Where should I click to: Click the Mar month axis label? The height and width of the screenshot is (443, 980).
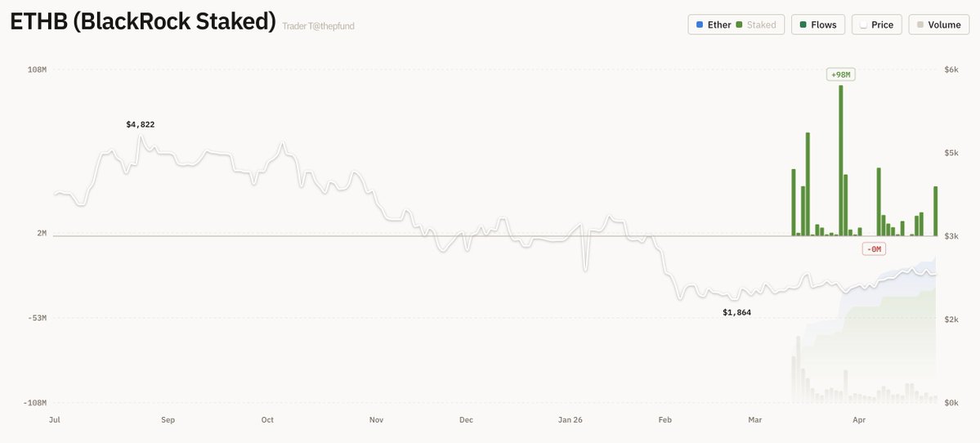coord(754,420)
